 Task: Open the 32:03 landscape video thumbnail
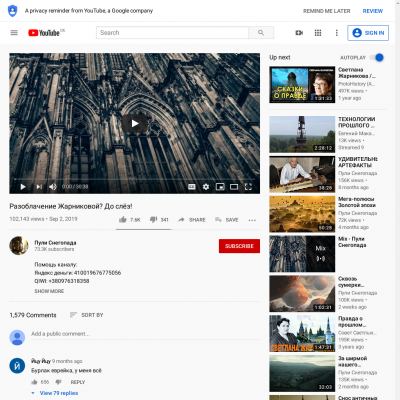[x=302, y=373]
